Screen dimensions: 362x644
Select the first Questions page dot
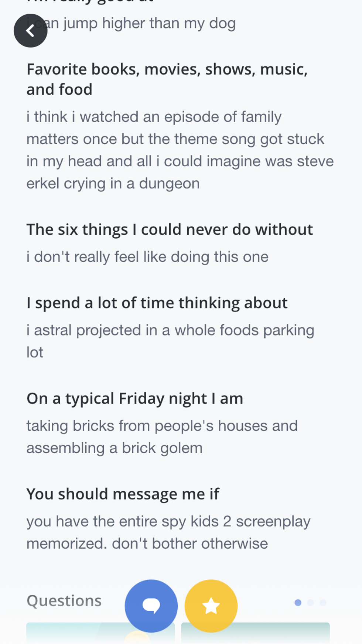point(298,603)
